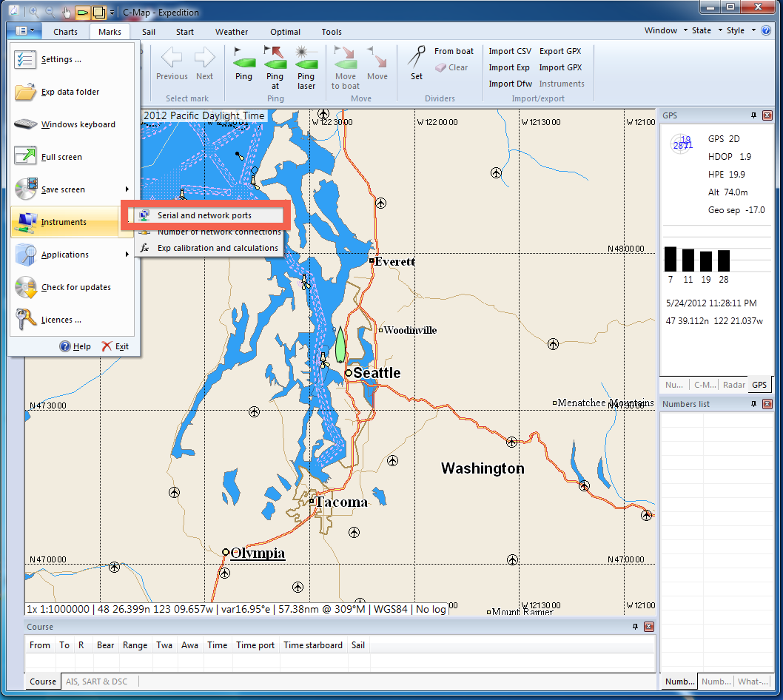Expand the Save screen submenu
This screenshot has height=700, width=783.
click(73, 189)
